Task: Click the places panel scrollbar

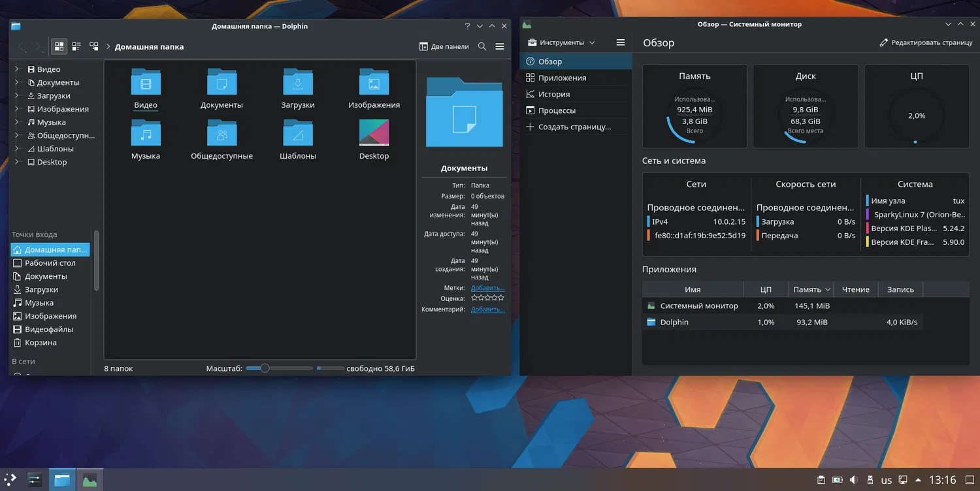Action: [97, 260]
